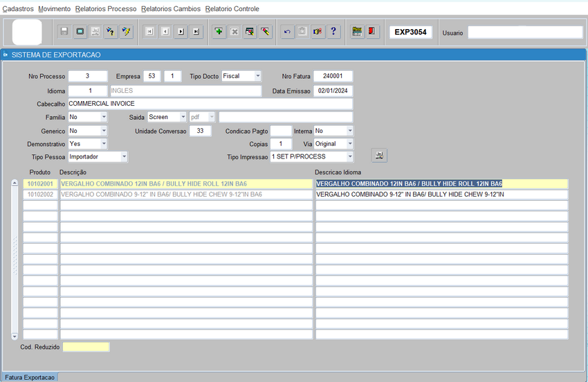Click the red Exit door icon
Screen dimensions: 588x382
click(372, 31)
